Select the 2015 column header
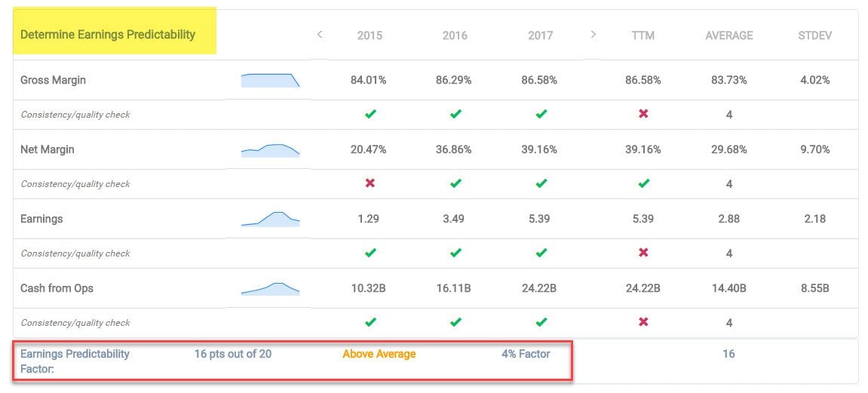 coord(370,35)
